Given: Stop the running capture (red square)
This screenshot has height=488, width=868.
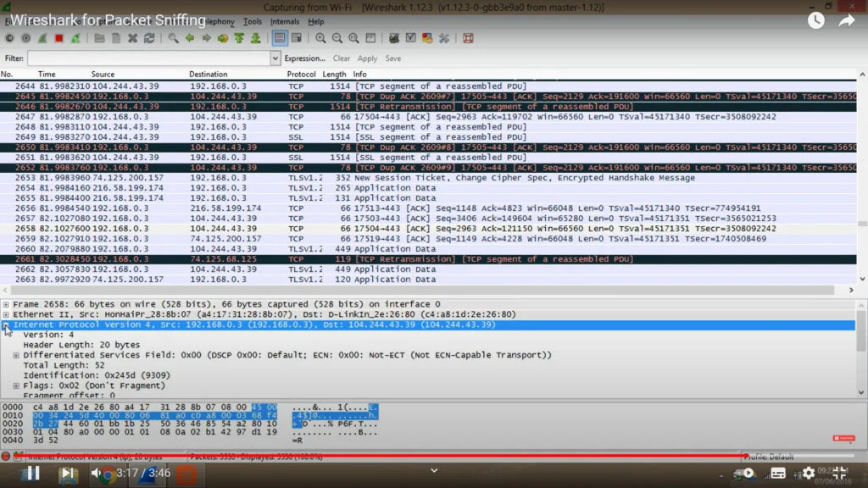Looking at the screenshot, I should [59, 38].
